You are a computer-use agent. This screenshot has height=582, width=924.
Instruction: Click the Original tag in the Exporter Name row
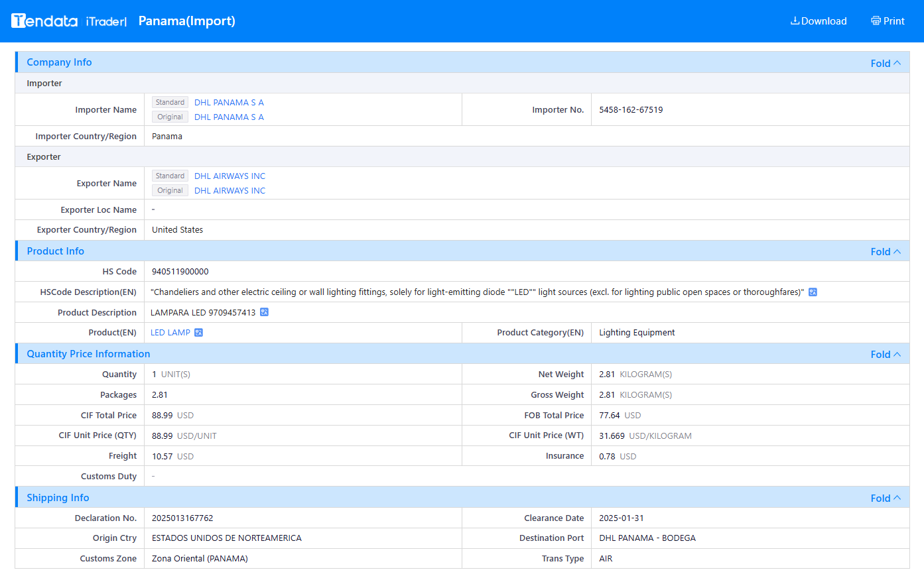pos(170,190)
